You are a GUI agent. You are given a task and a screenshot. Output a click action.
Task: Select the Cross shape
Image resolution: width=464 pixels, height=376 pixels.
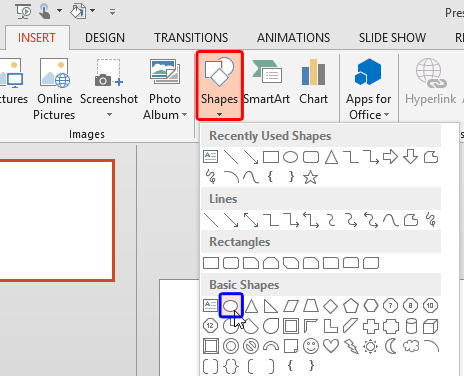[x=371, y=326]
